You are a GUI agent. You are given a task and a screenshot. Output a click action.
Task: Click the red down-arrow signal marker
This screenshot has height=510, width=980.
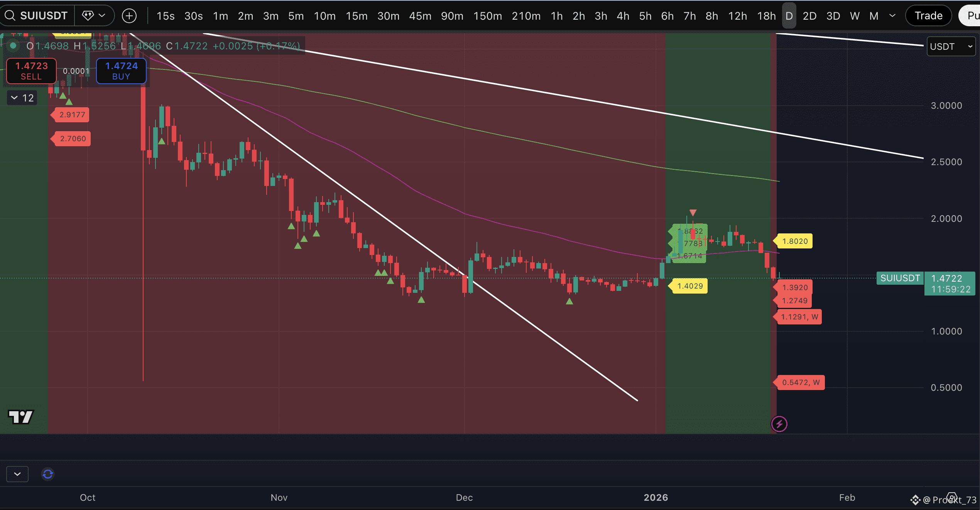tap(693, 213)
